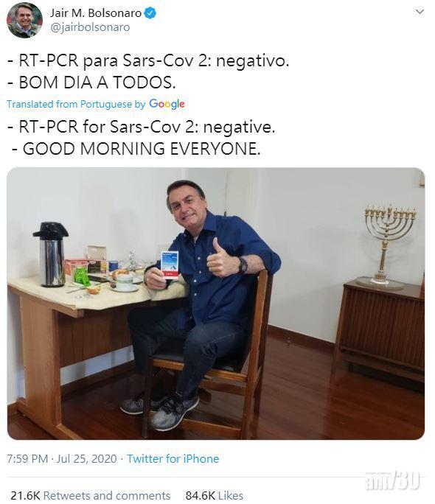The width and height of the screenshot is (435, 504).
Task: Open Jair M. Bolsonaro's profile avatar
Action: point(24,20)
